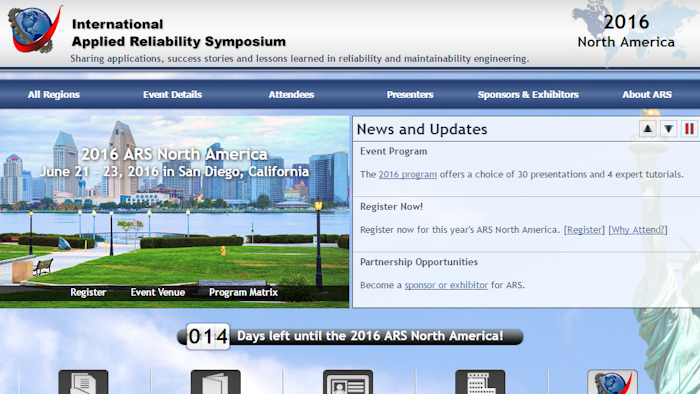Screen dimensions: 700x394
Task: Click the brochure booklet icon at bottom
Action: [x=216, y=382]
